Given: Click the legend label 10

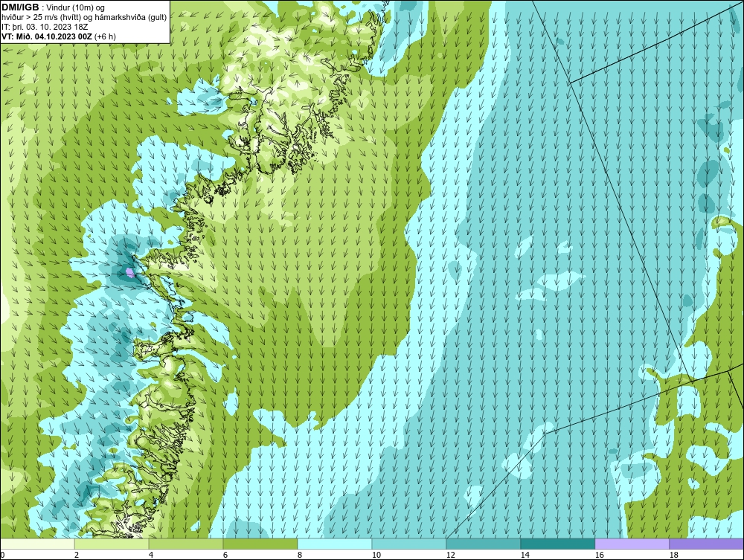Looking at the screenshot, I should tap(376, 555).
